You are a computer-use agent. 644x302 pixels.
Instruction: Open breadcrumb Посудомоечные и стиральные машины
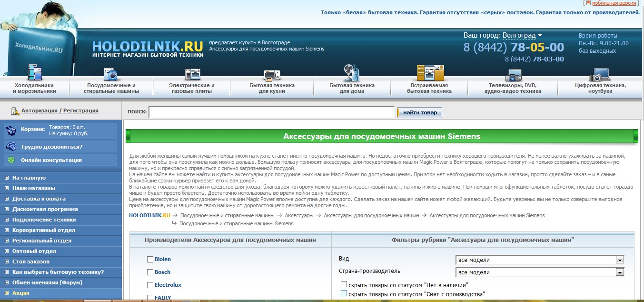click(x=228, y=215)
